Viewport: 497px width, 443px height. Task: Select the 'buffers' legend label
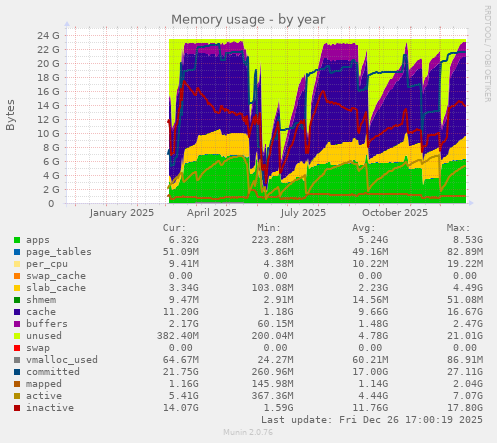47,324
